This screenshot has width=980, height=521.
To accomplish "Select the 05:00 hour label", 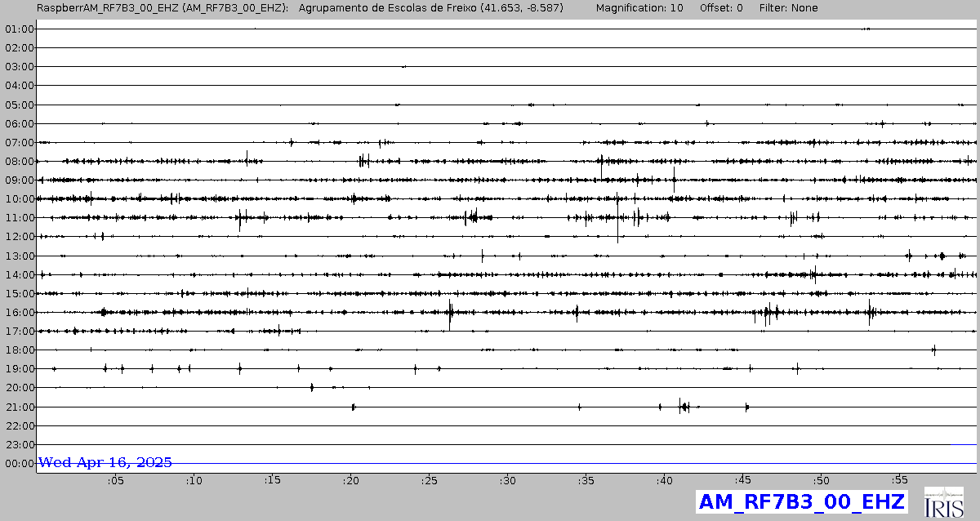I will [19, 105].
